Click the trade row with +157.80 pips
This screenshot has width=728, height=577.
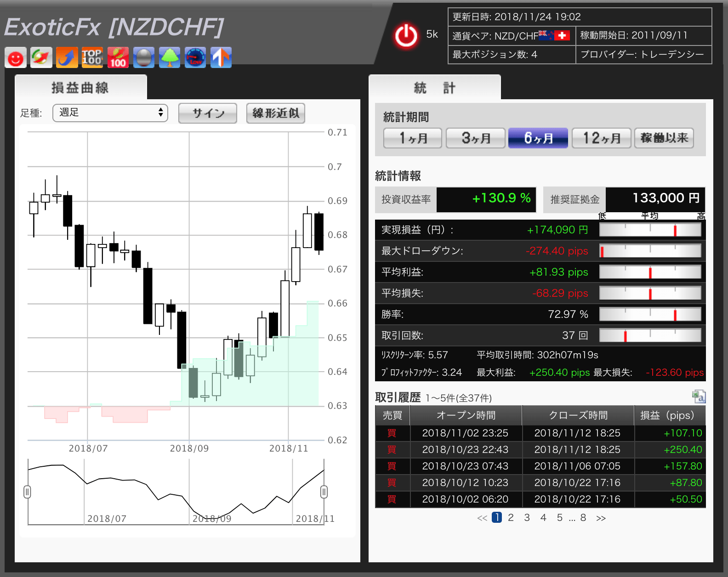coord(540,466)
